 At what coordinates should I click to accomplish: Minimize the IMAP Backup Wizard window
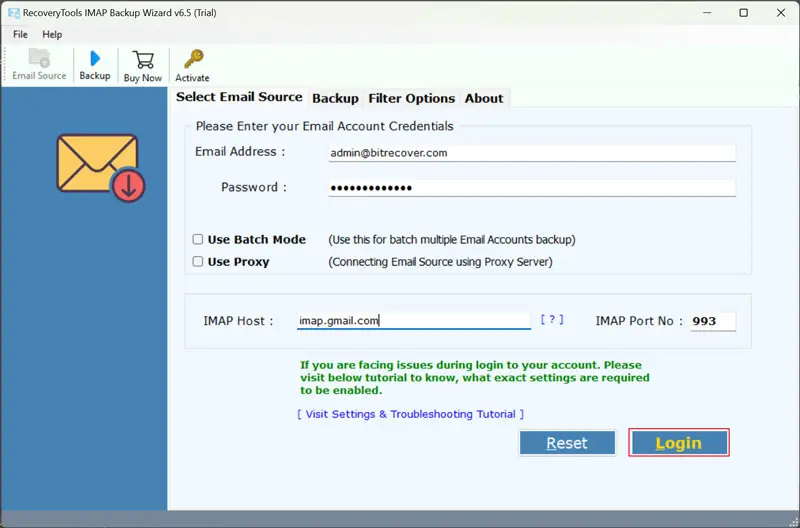tap(707, 13)
